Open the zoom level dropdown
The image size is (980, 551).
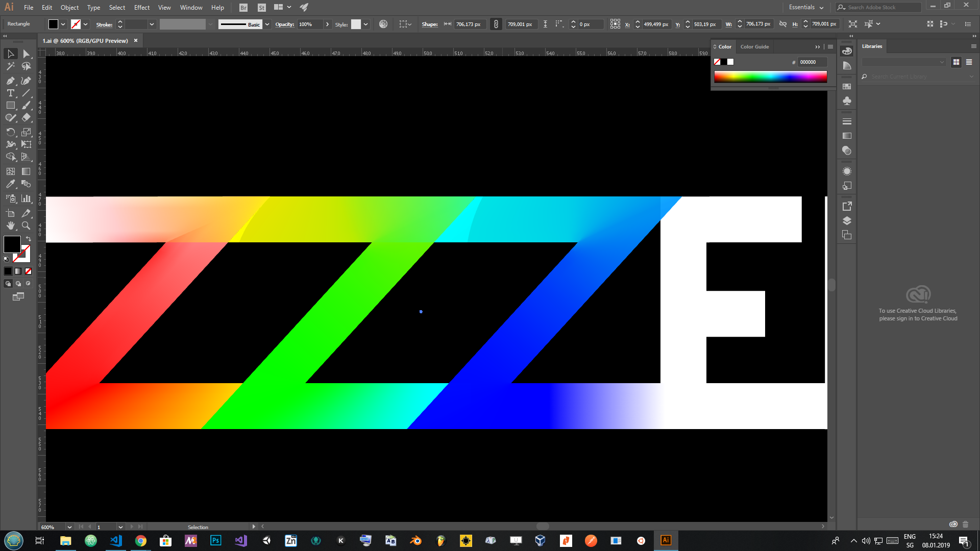(x=69, y=527)
